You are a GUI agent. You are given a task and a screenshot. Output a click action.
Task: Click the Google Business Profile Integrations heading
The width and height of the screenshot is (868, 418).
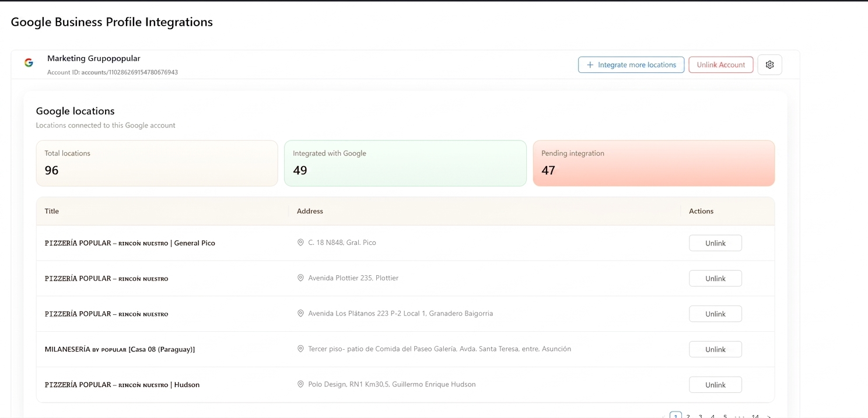pyautogui.click(x=112, y=22)
